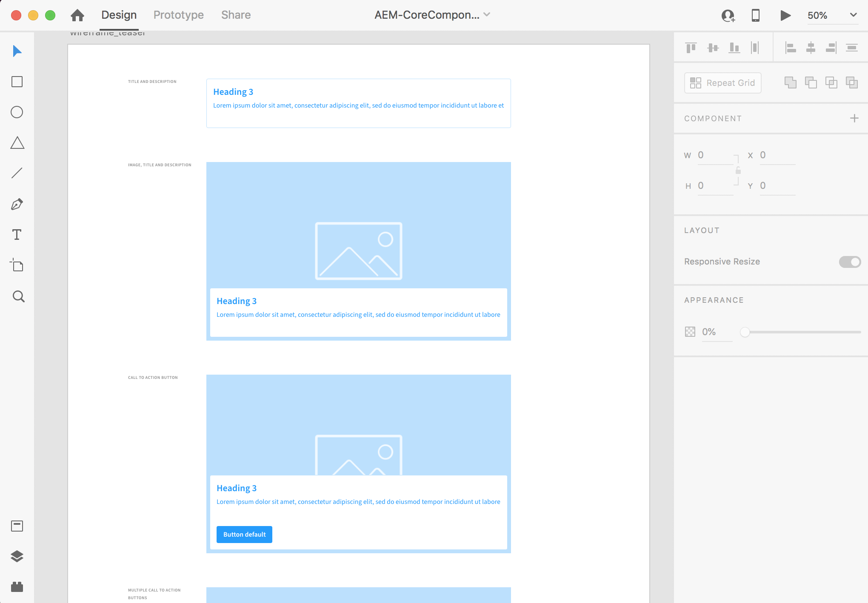Select the Pen tool

point(17,204)
